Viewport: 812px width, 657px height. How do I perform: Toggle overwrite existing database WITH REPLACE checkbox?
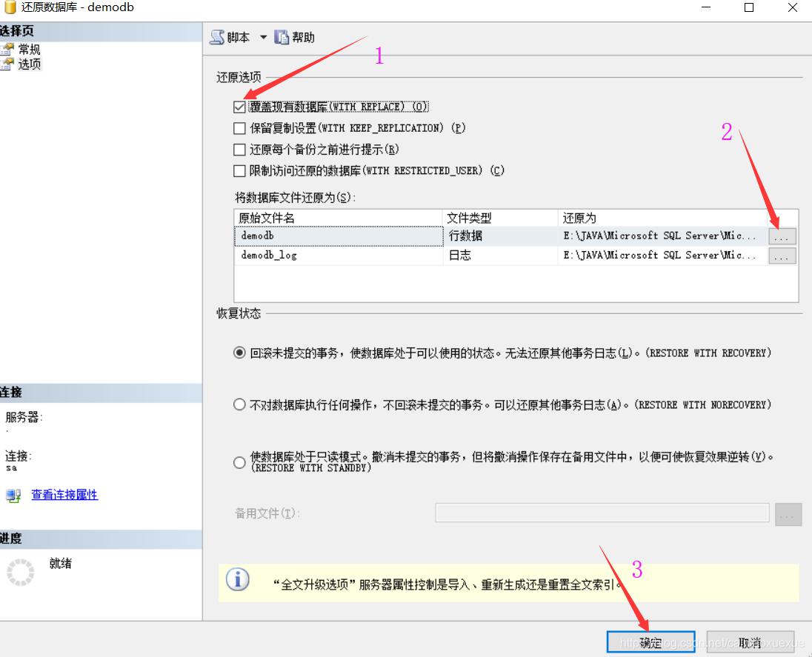[239, 107]
